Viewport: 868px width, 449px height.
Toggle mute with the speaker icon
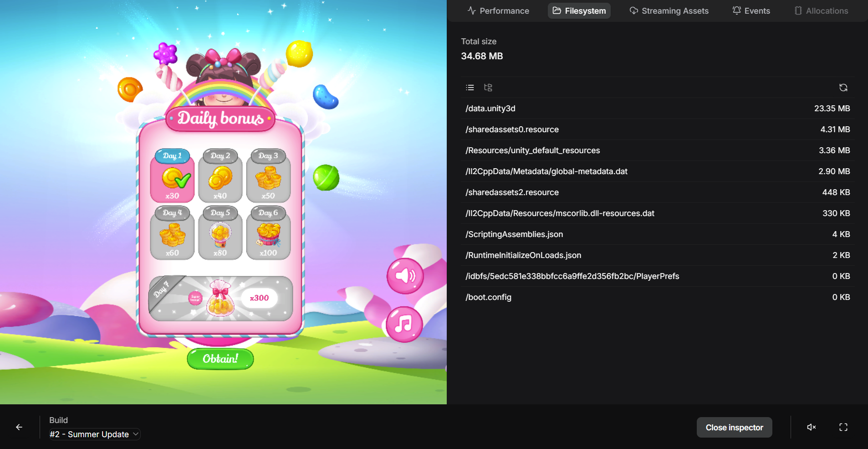812,427
